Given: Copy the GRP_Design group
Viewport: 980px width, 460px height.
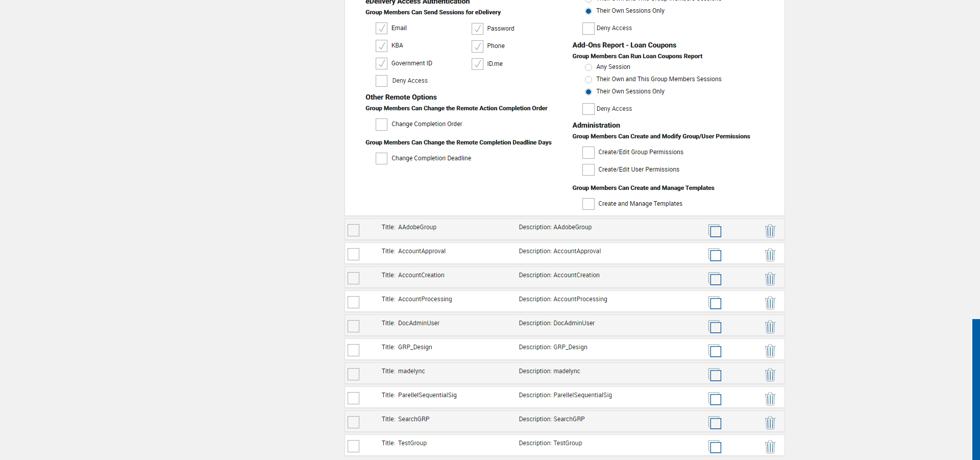Looking at the screenshot, I should click(x=715, y=351).
